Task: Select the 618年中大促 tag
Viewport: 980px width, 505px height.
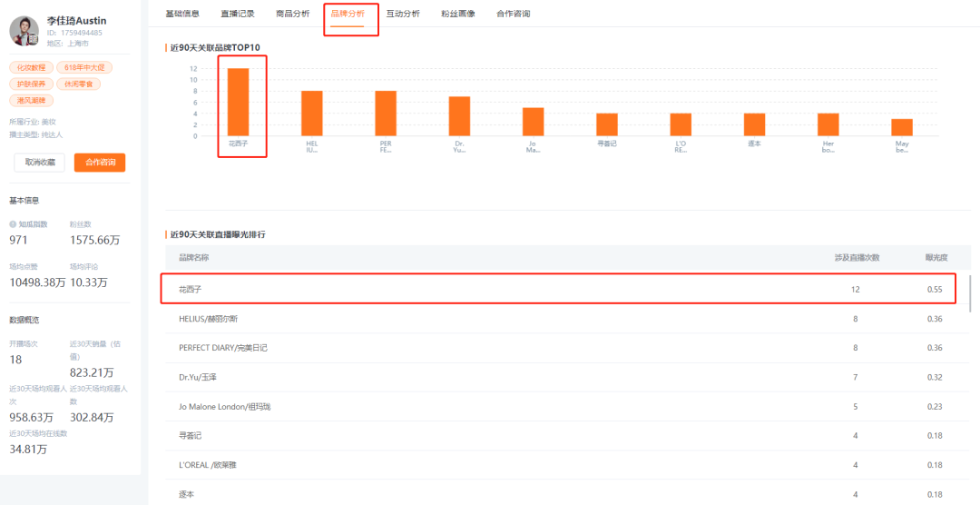Action: point(84,67)
